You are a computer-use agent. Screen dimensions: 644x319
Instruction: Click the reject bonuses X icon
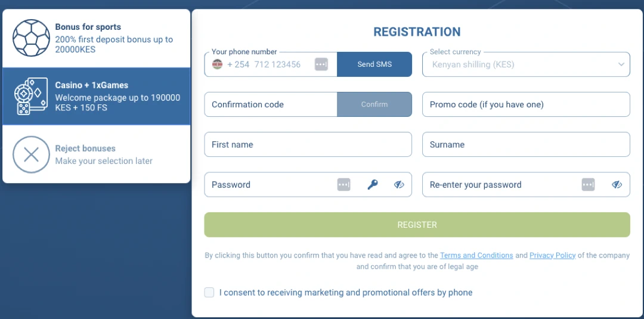click(x=31, y=154)
